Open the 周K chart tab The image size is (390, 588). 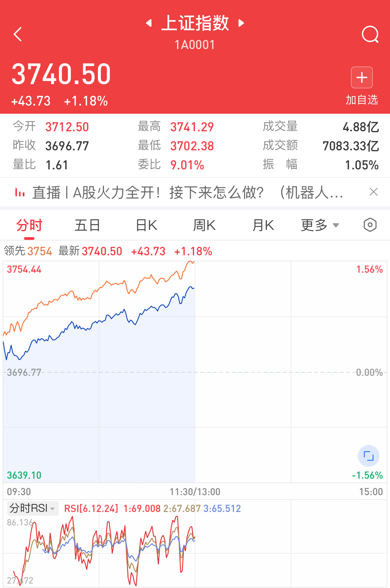click(x=204, y=225)
